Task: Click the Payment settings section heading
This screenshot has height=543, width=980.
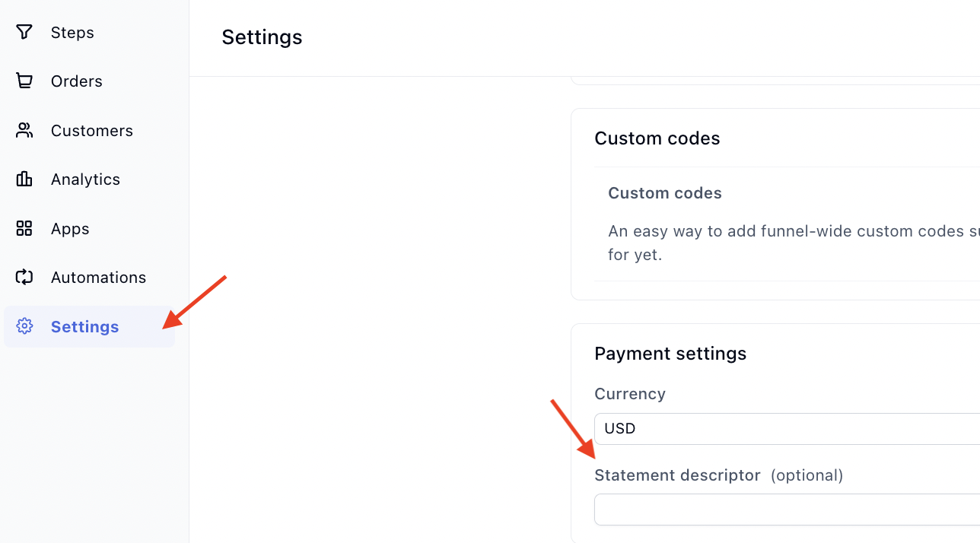Action: point(670,354)
